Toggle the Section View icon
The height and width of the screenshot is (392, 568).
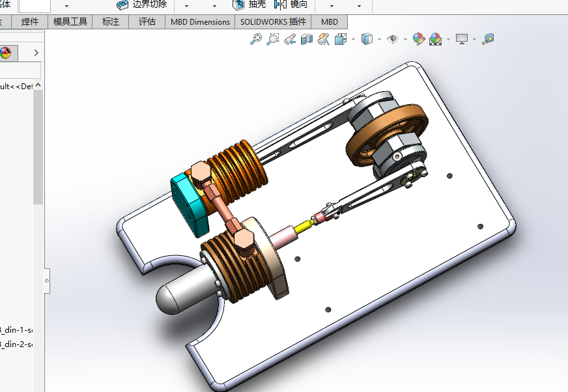tap(306, 39)
